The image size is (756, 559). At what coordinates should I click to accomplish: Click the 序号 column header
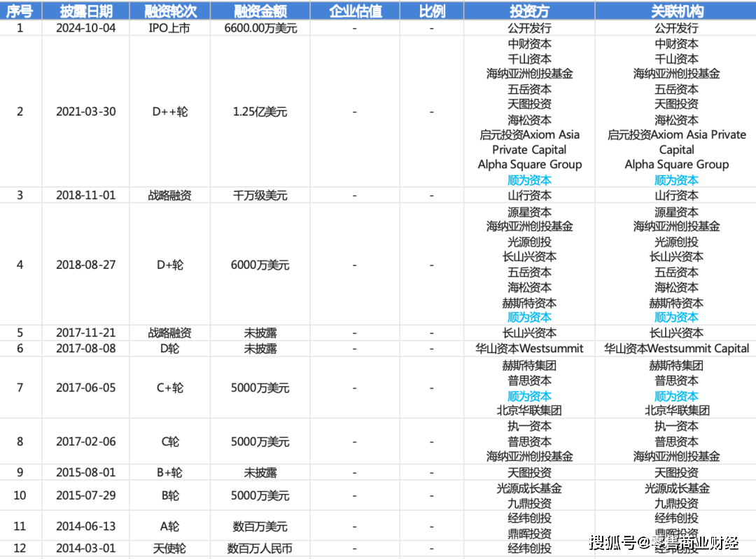pyautogui.click(x=20, y=11)
